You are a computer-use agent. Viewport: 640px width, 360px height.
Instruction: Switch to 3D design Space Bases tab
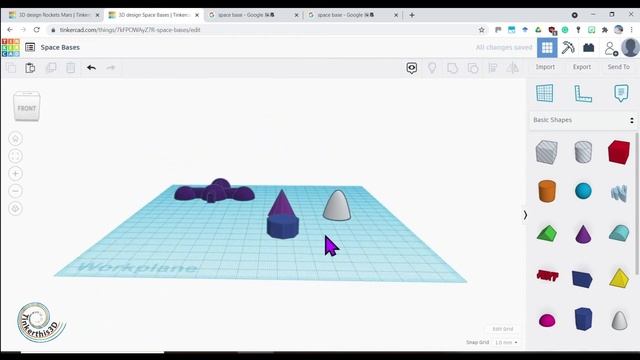[154, 15]
